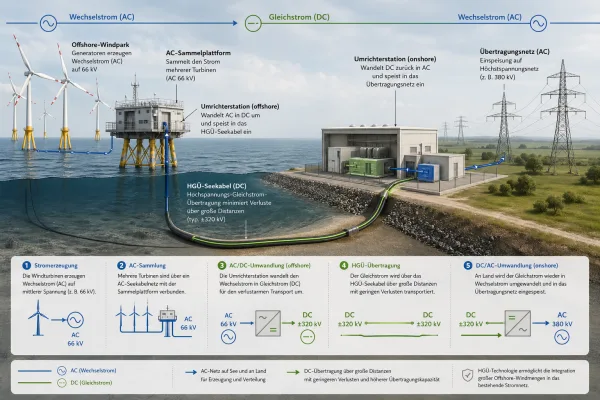
Task: Select the 'DC-Übertragung über große Distanzen' text
Action: [347, 371]
